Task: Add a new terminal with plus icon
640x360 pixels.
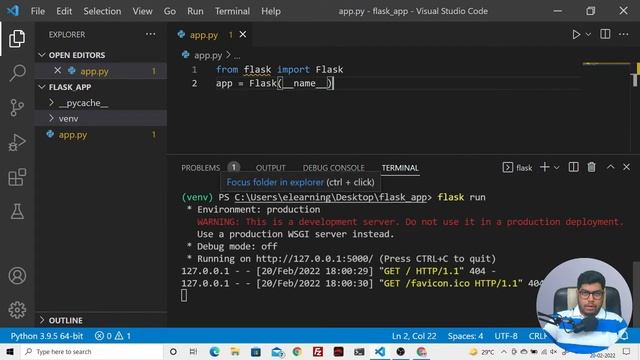Action: (544, 167)
